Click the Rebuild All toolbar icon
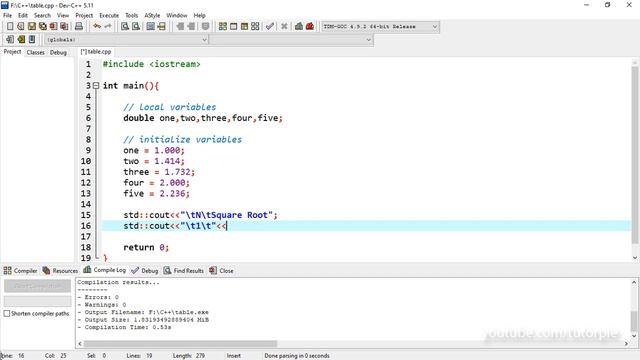Image resolution: width=640 pixels, height=360 pixels. tap(255, 27)
